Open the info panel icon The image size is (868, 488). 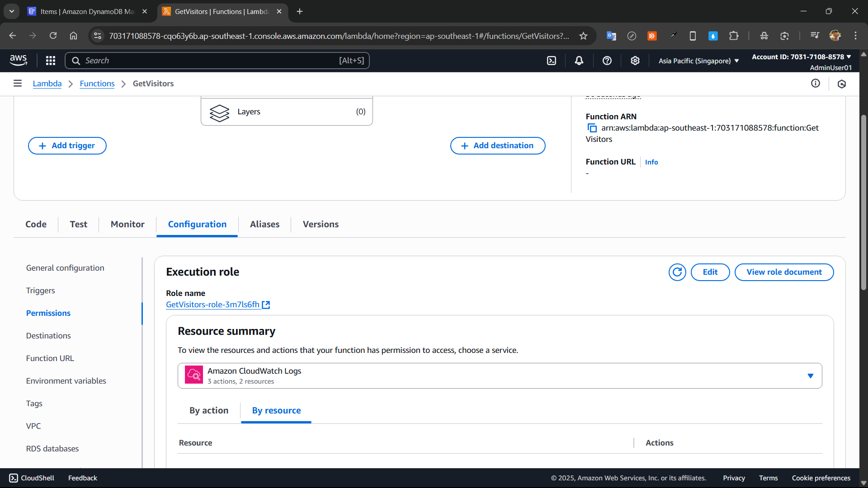[x=816, y=83]
